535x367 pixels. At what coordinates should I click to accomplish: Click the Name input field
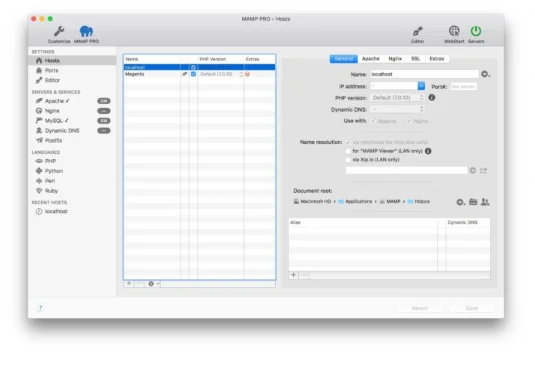coord(425,74)
